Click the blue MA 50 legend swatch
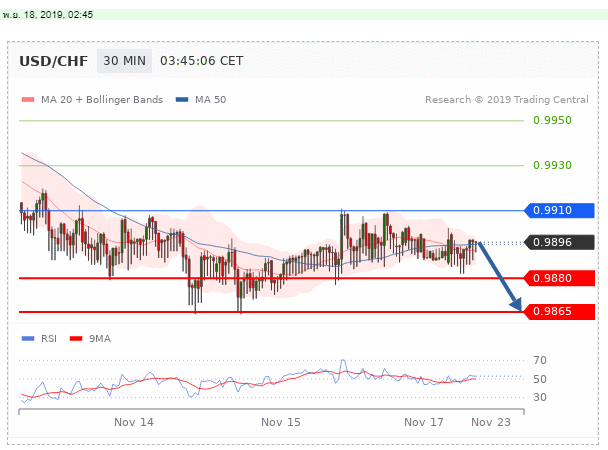 point(182,100)
